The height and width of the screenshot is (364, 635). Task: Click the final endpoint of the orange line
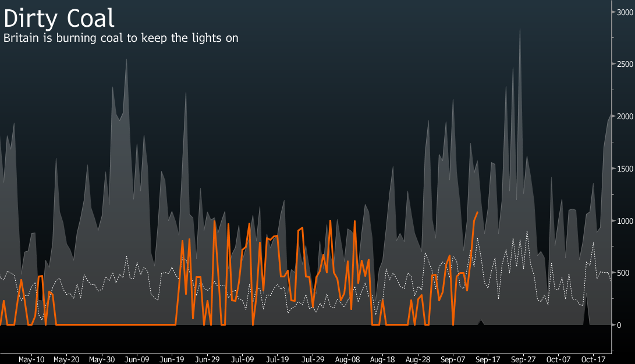click(477, 213)
